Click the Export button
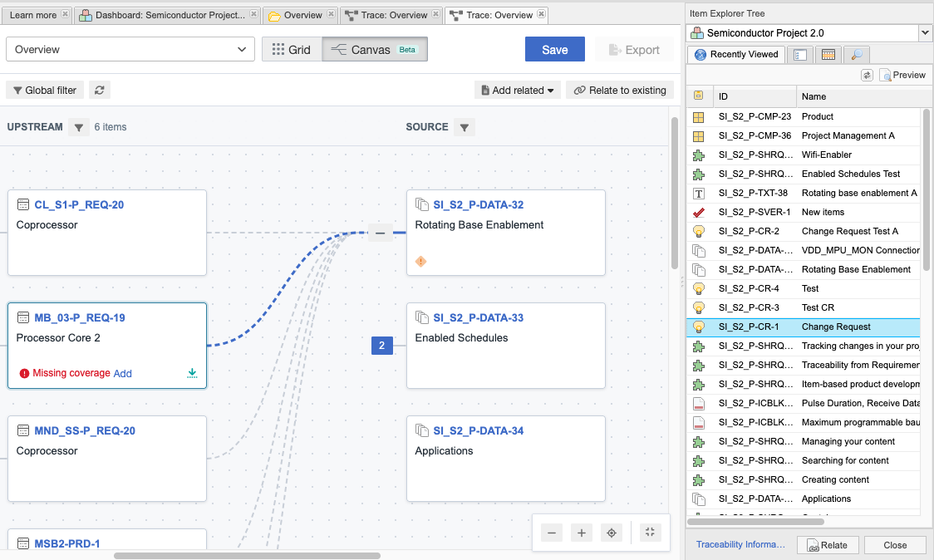This screenshot has width=934, height=560. (x=634, y=50)
